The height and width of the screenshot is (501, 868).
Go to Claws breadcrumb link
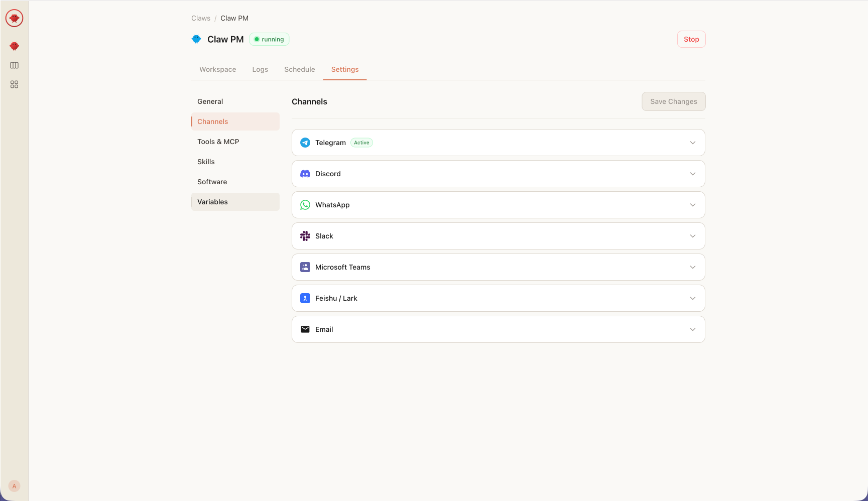(x=201, y=18)
